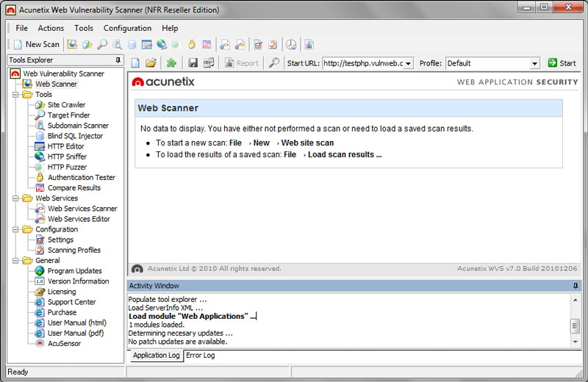Click the green puzzle piece toolbar icon

point(171,63)
